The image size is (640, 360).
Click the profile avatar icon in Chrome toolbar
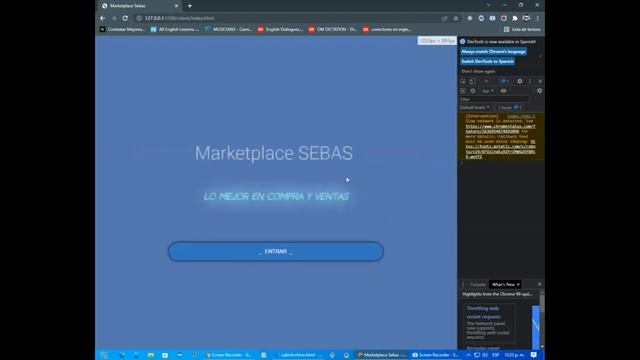tap(527, 18)
